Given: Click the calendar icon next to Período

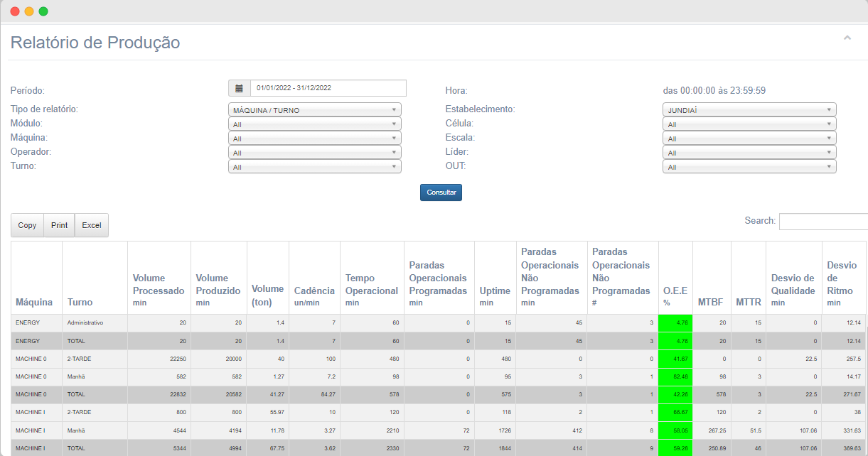Looking at the screenshot, I should [x=239, y=88].
